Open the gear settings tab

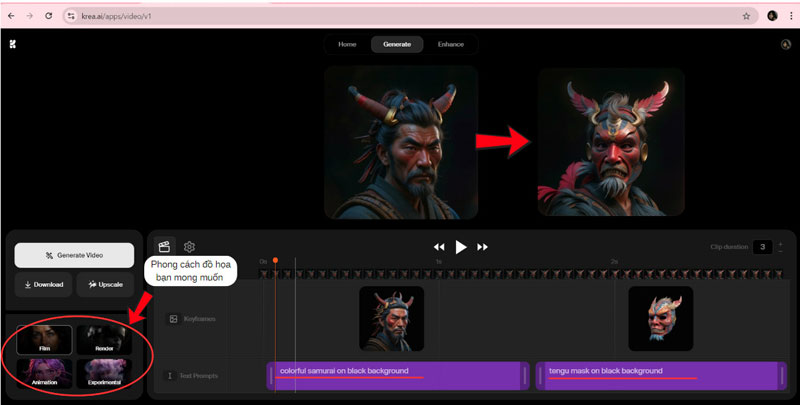pyautogui.click(x=189, y=246)
